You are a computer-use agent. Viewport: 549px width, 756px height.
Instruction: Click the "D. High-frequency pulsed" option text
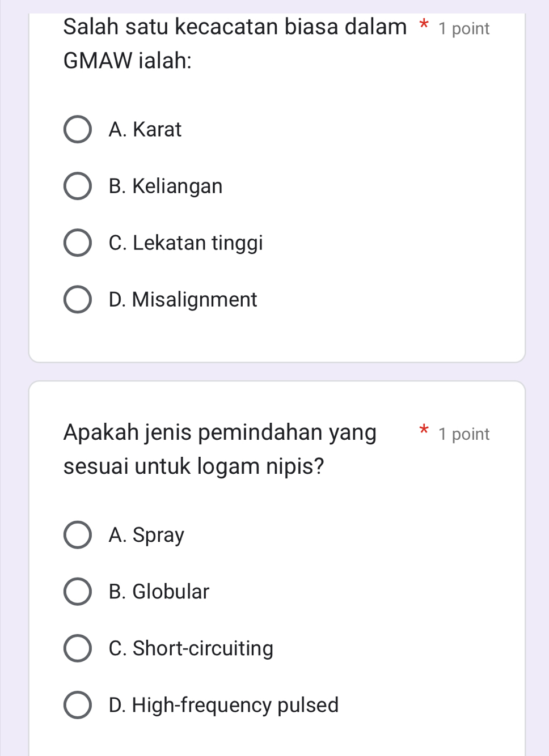coord(224,705)
